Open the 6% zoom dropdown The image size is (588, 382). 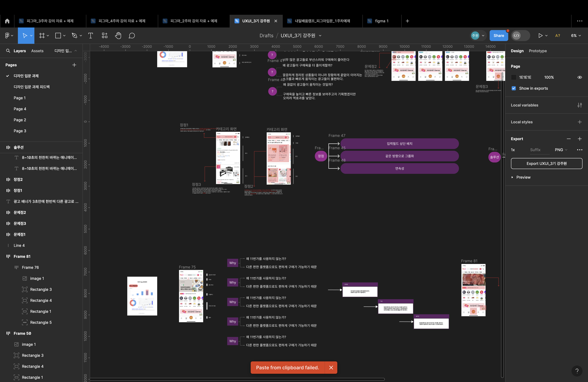coord(576,36)
